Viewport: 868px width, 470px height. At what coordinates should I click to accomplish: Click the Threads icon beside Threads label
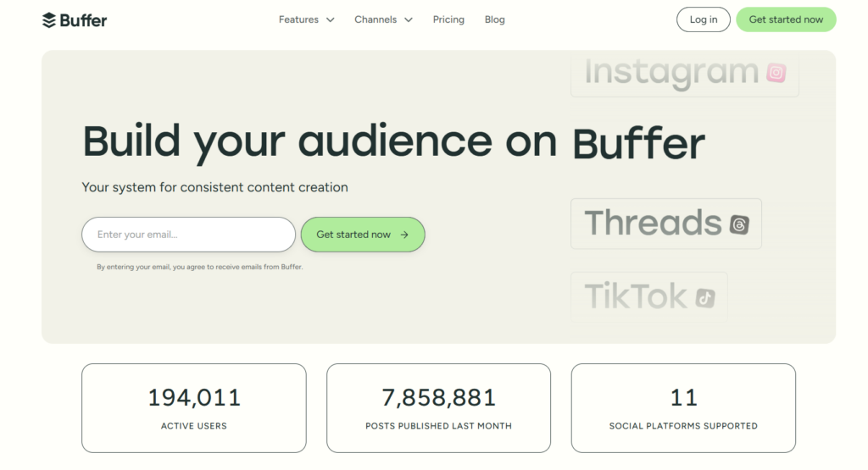pos(739,224)
